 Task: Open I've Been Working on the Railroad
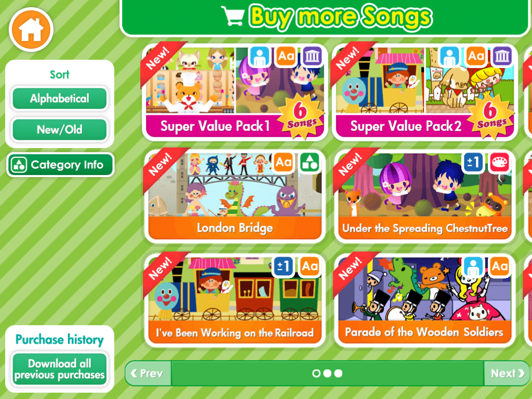(235, 300)
